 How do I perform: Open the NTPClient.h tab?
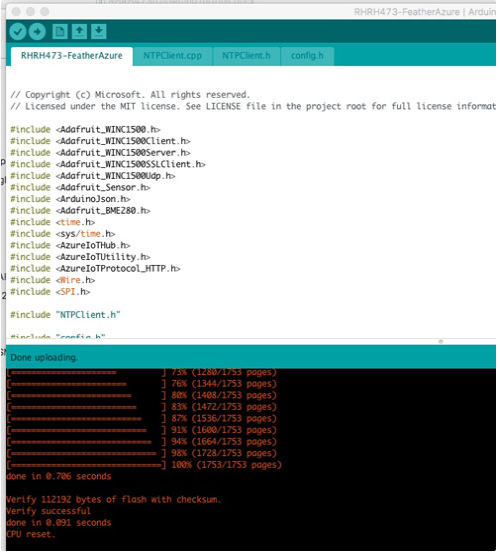(x=246, y=56)
